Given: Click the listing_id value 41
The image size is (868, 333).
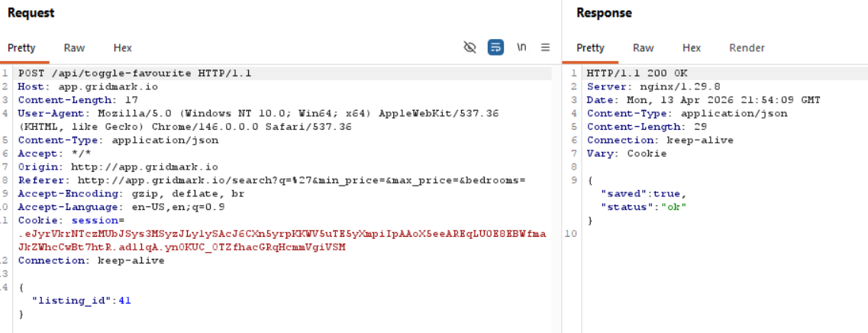Looking at the screenshot, I should coord(124,300).
